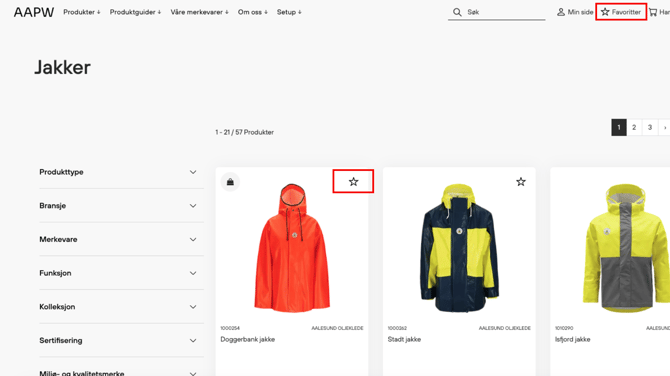This screenshot has height=376, width=670.
Task: Open the orange Doggerbank jakke image
Action: (x=292, y=248)
